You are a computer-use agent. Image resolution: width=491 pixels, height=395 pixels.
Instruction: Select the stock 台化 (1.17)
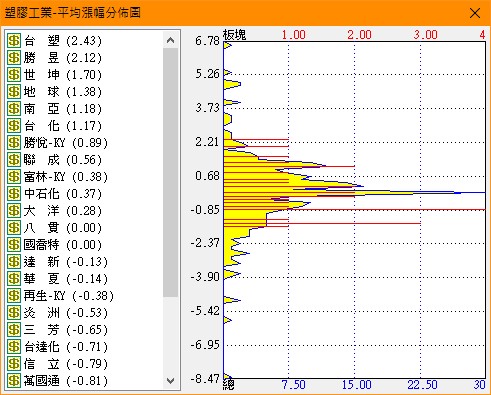(x=63, y=126)
